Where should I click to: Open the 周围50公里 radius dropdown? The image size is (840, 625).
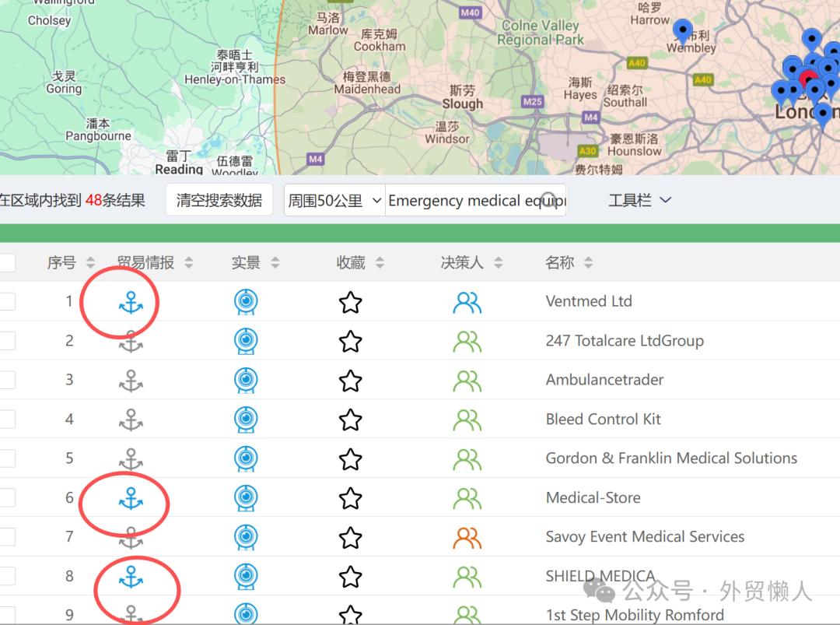coord(334,201)
